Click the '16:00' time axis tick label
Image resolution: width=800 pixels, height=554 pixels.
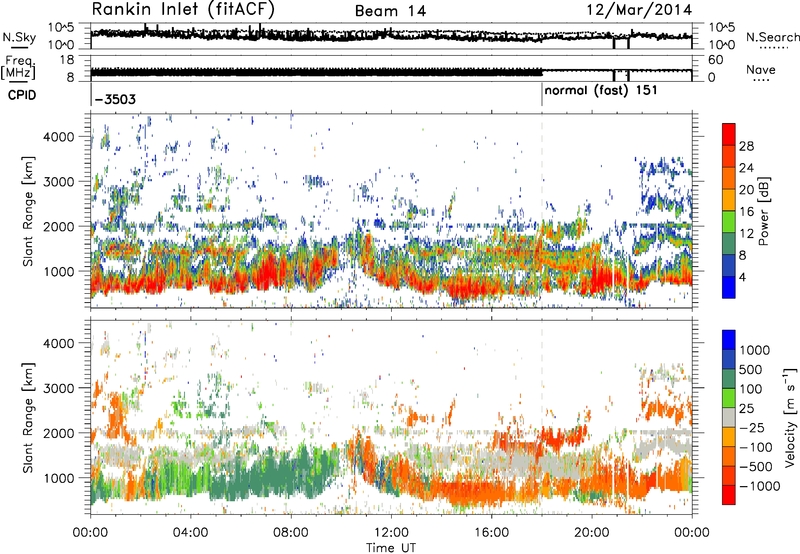[x=491, y=533]
